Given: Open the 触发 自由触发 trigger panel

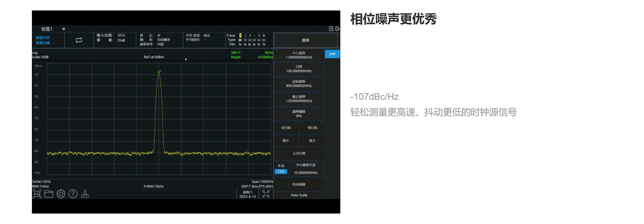Looking at the screenshot, I should pos(155,40).
